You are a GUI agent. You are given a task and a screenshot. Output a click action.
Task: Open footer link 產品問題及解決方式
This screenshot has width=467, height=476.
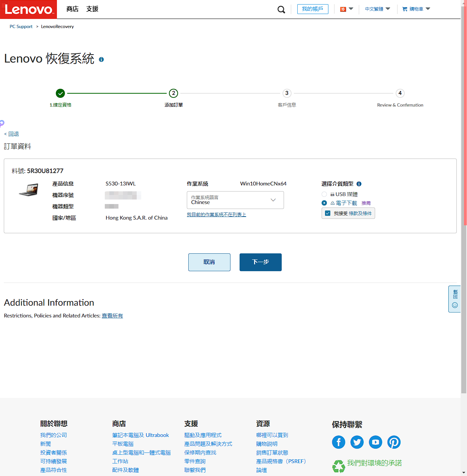tap(208, 444)
